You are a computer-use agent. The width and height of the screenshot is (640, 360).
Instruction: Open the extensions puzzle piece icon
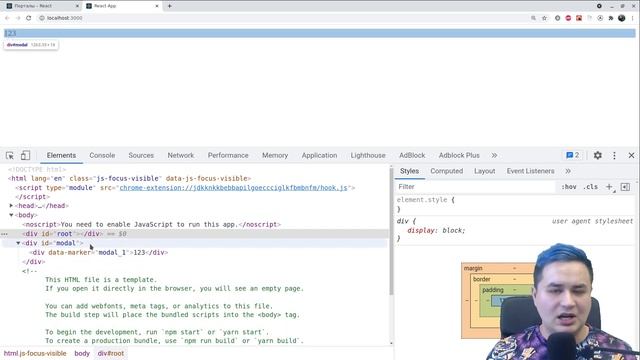611,18
